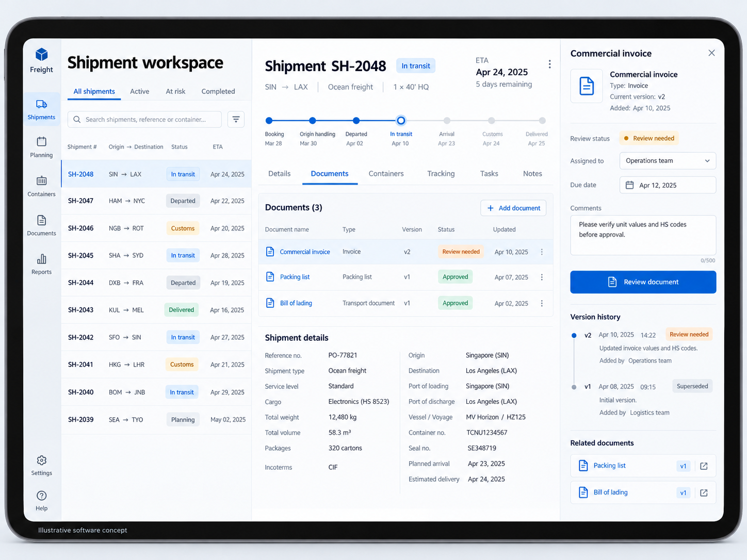Show At risk shipments tab
This screenshot has width=747, height=560.
click(175, 91)
